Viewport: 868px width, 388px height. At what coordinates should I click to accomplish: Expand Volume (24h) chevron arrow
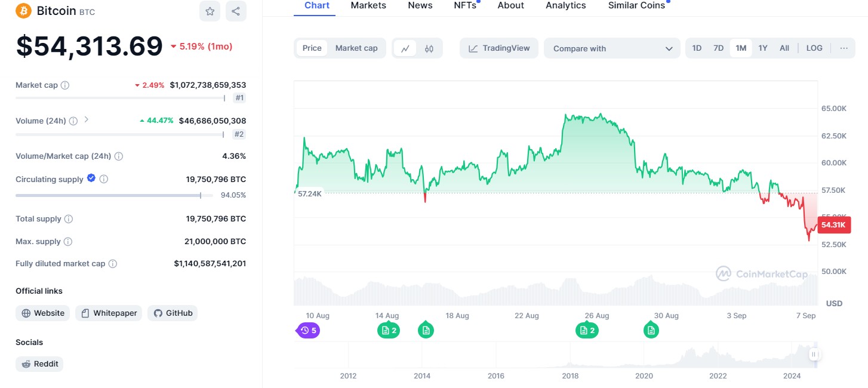tap(87, 120)
